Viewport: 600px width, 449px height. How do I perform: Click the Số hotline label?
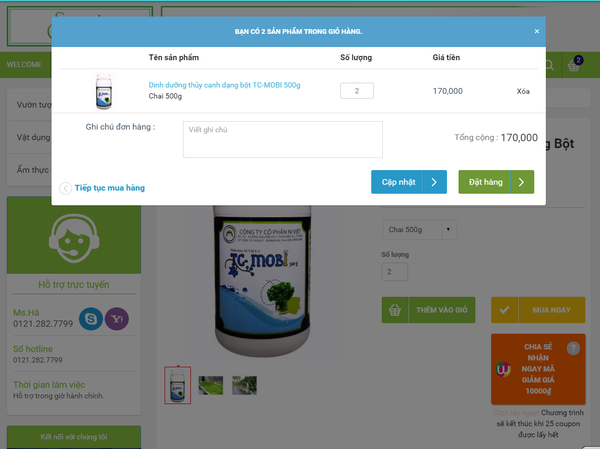pyautogui.click(x=33, y=349)
